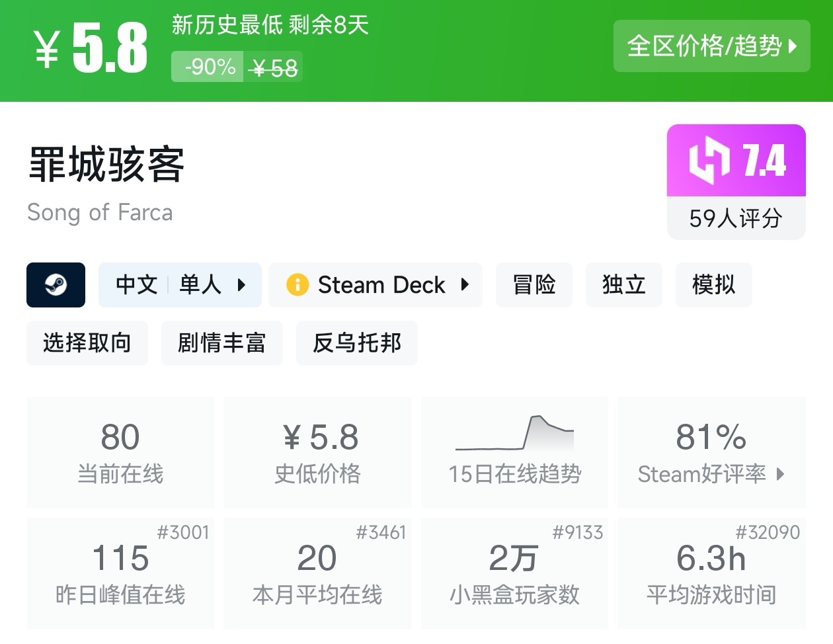Tap the 剧情丰富 tag

221,343
